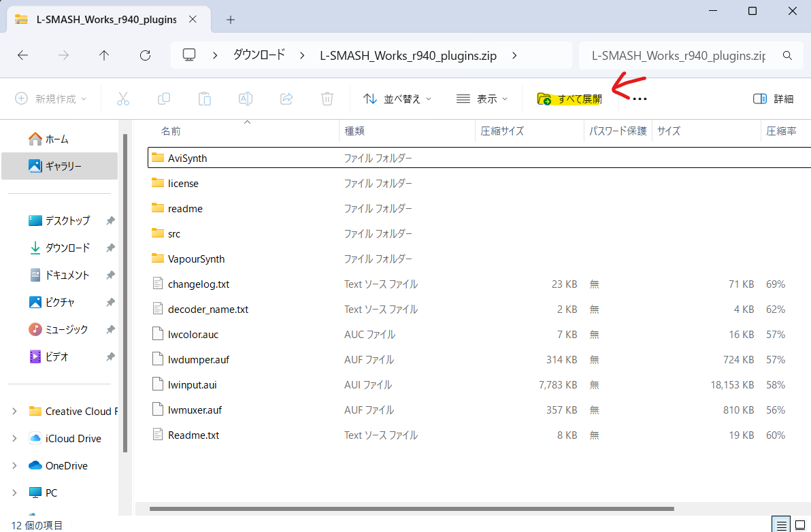
Task: Click the Forward navigation arrow
Action: [x=64, y=55]
